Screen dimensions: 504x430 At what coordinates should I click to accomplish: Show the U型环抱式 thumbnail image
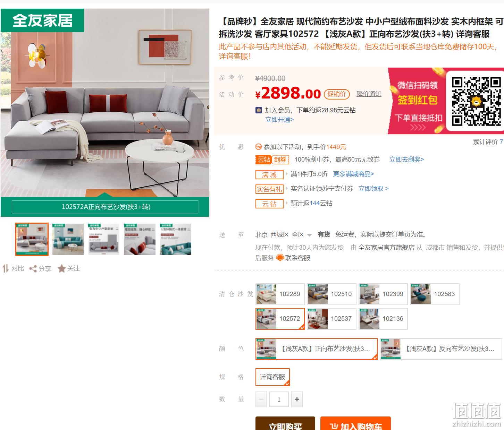point(176,239)
